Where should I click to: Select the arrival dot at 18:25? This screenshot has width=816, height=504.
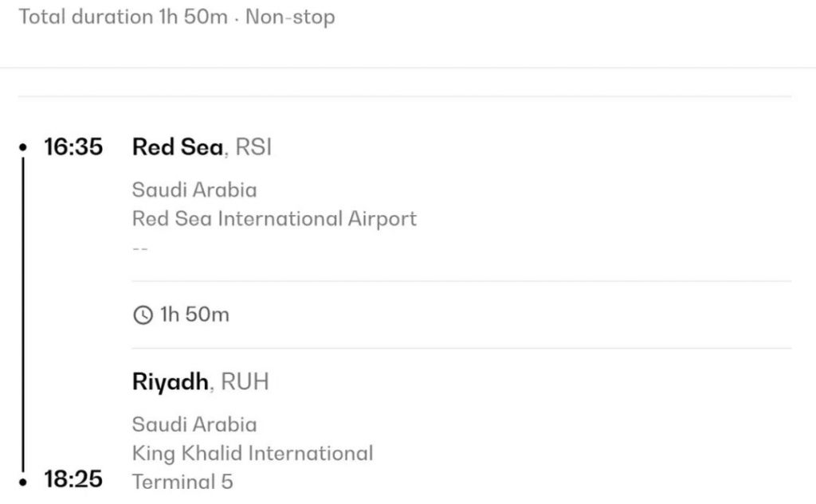pos(23,481)
